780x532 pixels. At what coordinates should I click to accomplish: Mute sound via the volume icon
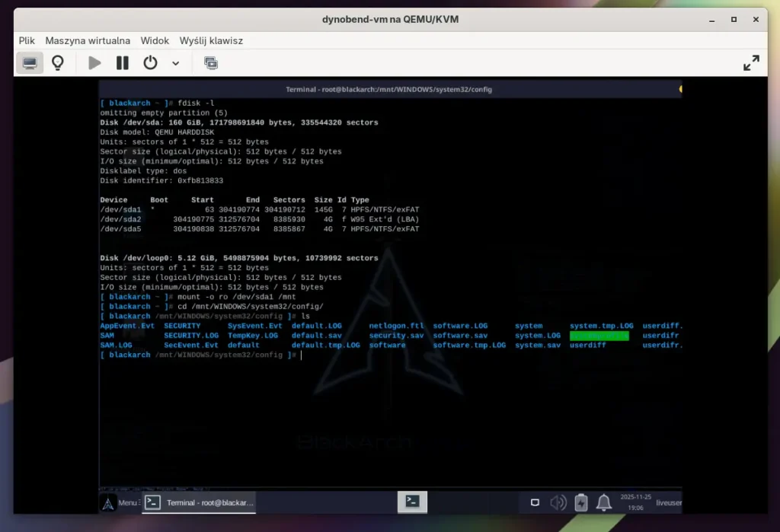coord(558,502)
